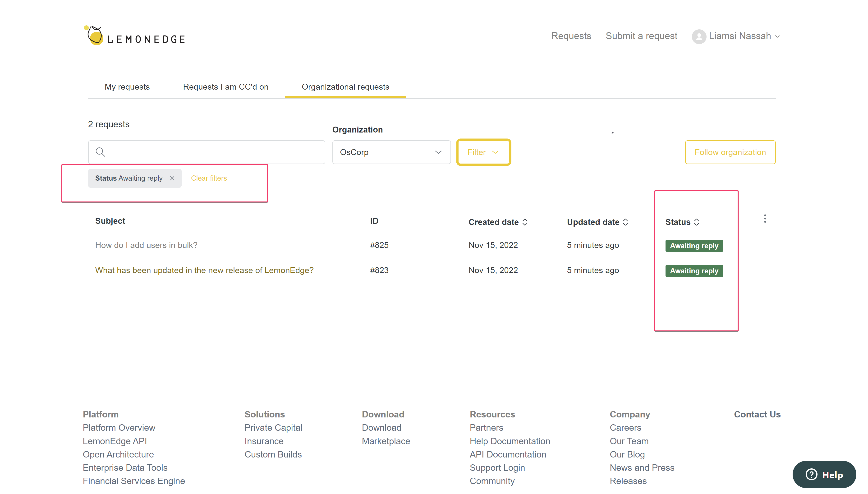Open Platform Overview footer link

pos(119,427)
